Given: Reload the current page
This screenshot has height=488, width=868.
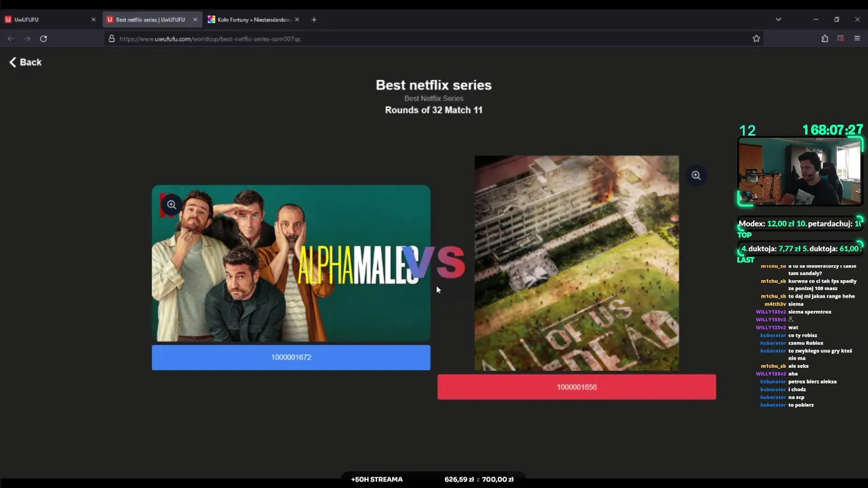Looking at the screenshot, I should pos(43,39).
